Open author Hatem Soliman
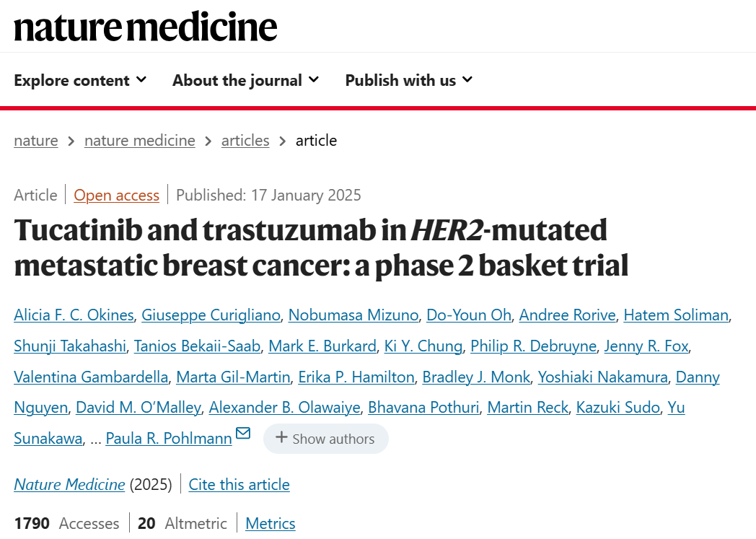The height and width of the screenshot is (539, 756). pos(676,315)
